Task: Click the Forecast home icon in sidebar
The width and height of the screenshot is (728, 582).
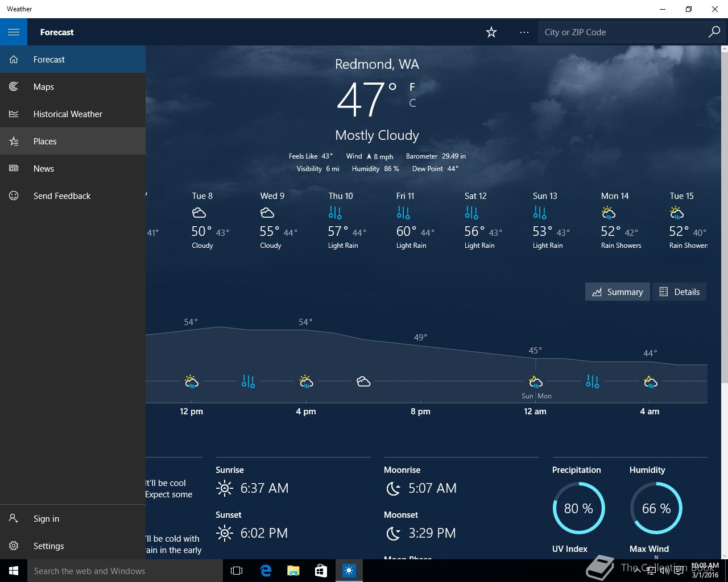Action: (14, 59)
